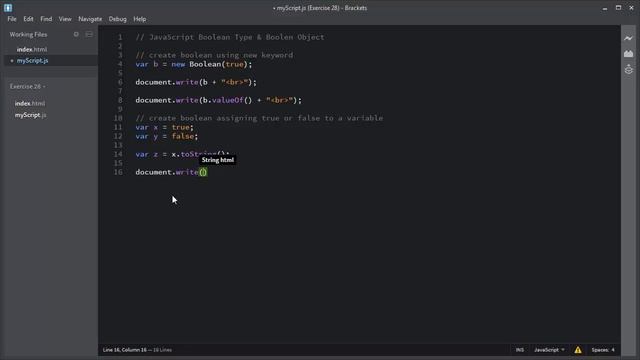Select myScript.js in Working Files

click(x=32, y=60)
